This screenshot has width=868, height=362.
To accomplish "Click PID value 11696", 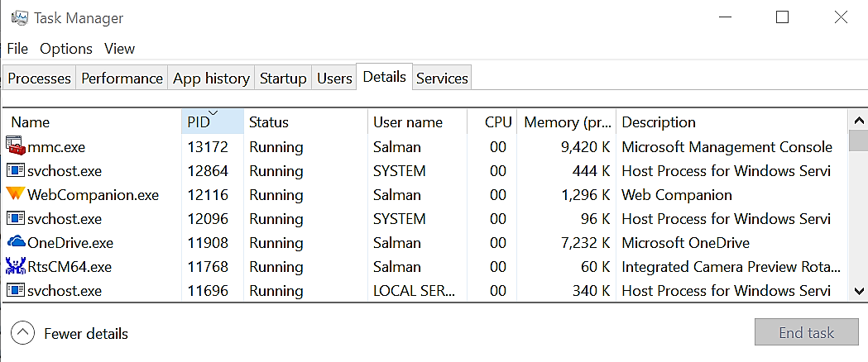I will pyautogui.click(x=208, y=290).
